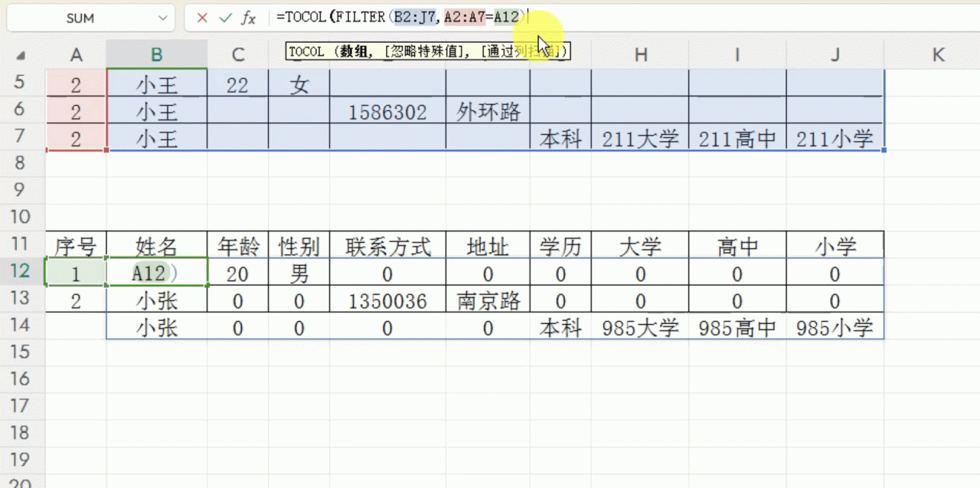
Task: Click the 地址 header cell
Action: [x=488, y=245]
